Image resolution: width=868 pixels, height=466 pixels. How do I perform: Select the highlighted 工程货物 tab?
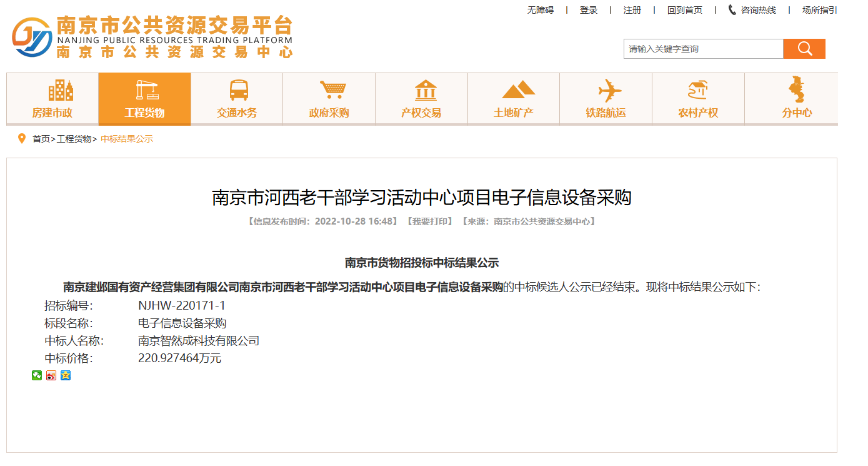pos(144,99)
